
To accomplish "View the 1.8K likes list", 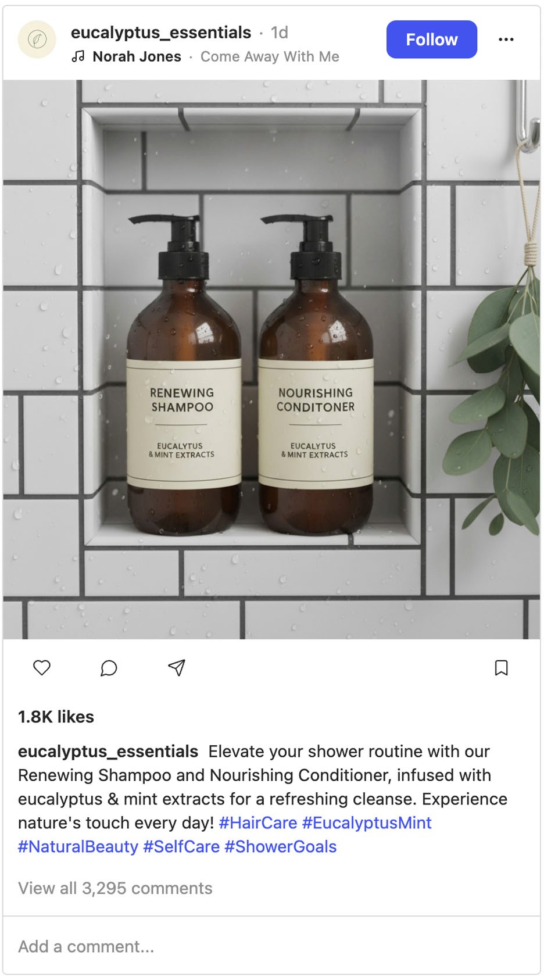I will (x=56, y=717).
